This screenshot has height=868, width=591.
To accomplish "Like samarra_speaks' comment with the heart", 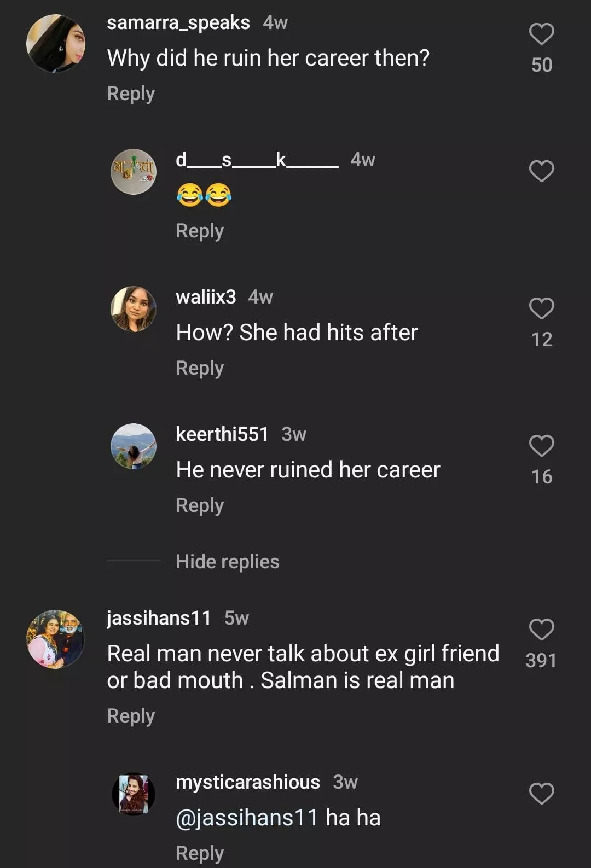I will pyautogui.click(x=541, y=34).
